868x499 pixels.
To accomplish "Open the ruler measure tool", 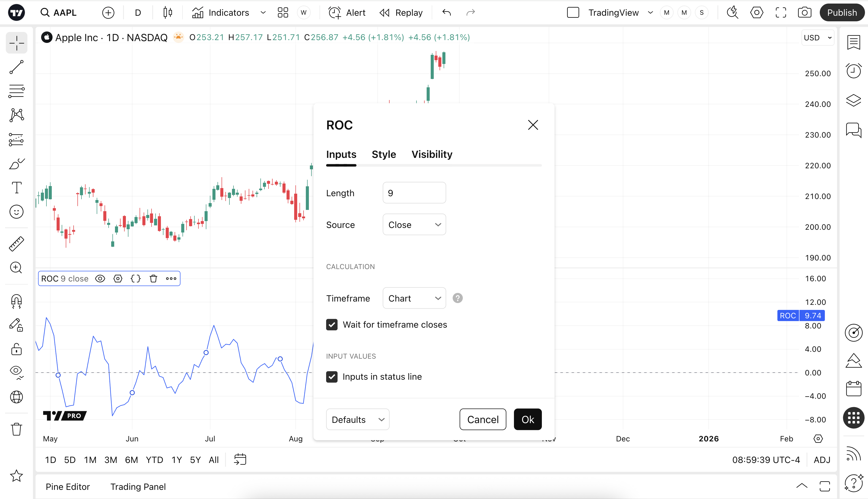I will pyautogui.click(x=16, y=244).
